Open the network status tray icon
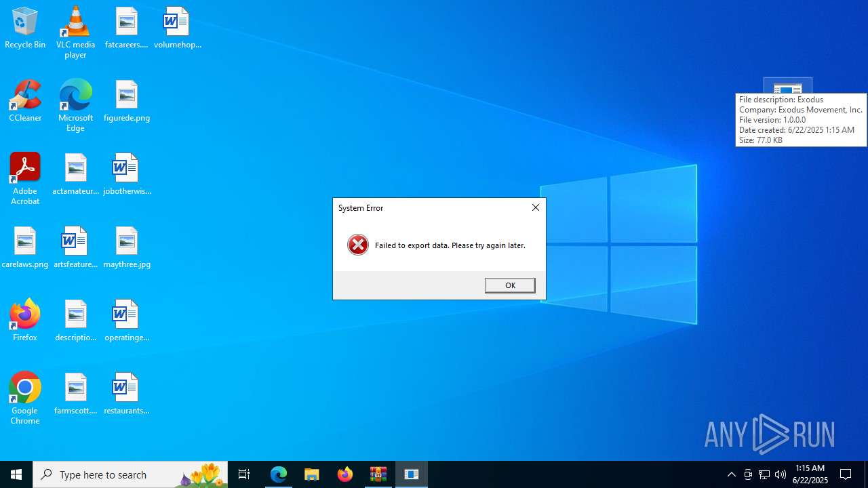Viewport: 868px width, 488px height. [x=764, y=474]
